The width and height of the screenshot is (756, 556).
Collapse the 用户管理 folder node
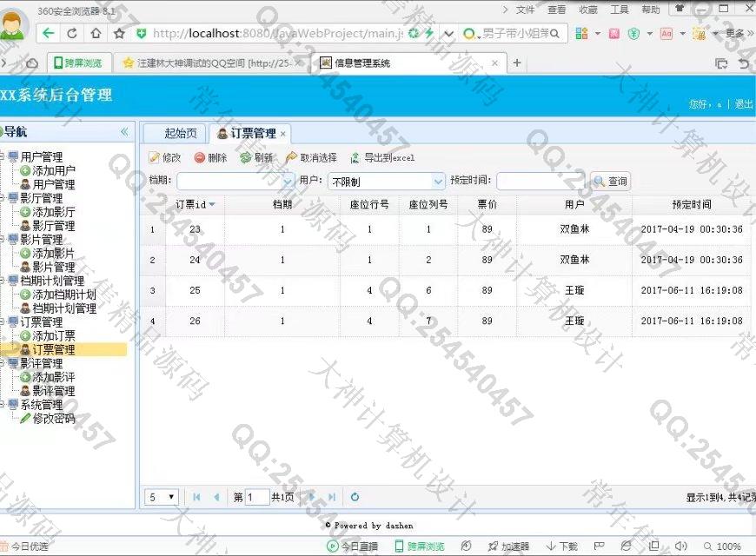click(x=2, y=156)
